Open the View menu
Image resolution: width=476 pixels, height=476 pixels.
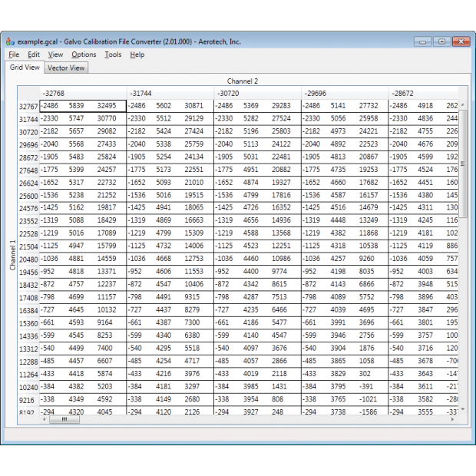coord(55,55)
